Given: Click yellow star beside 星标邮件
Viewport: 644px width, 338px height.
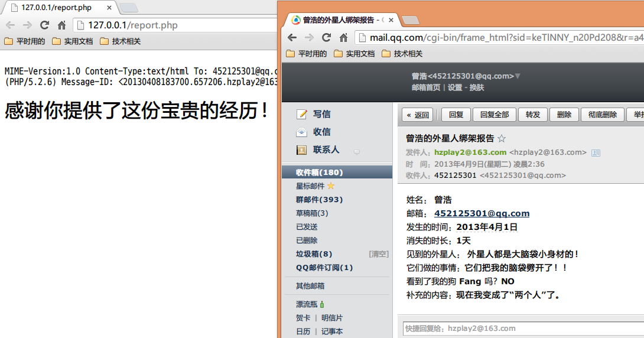Looking at the screenshot, I should coord(331,186).
